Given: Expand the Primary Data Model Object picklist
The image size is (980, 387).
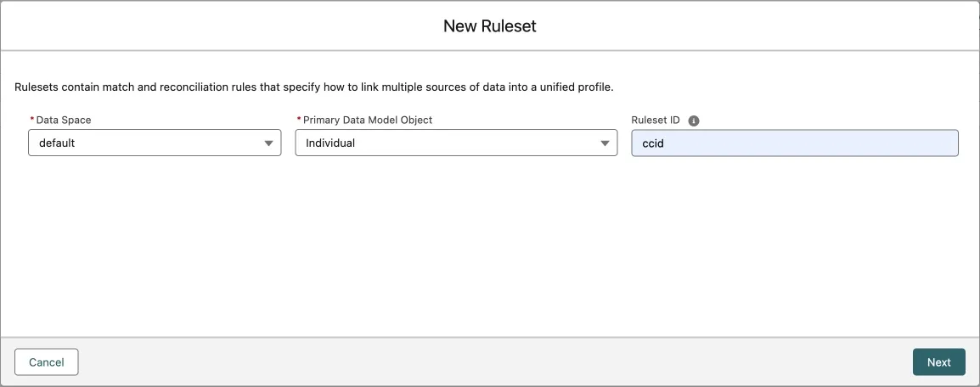Looking at the screenshot, I should [456, 143].
